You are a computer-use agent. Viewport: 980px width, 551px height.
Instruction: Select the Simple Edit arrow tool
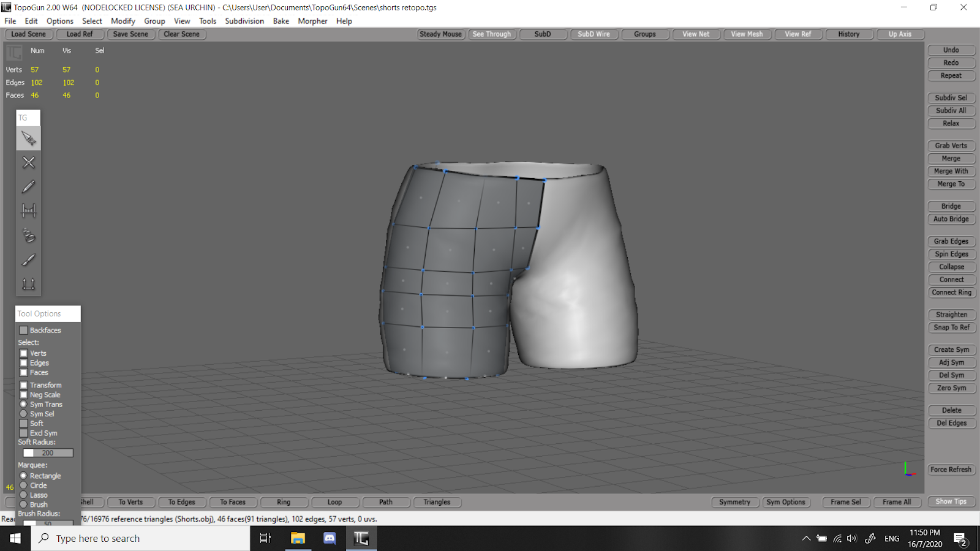(28, 138)
